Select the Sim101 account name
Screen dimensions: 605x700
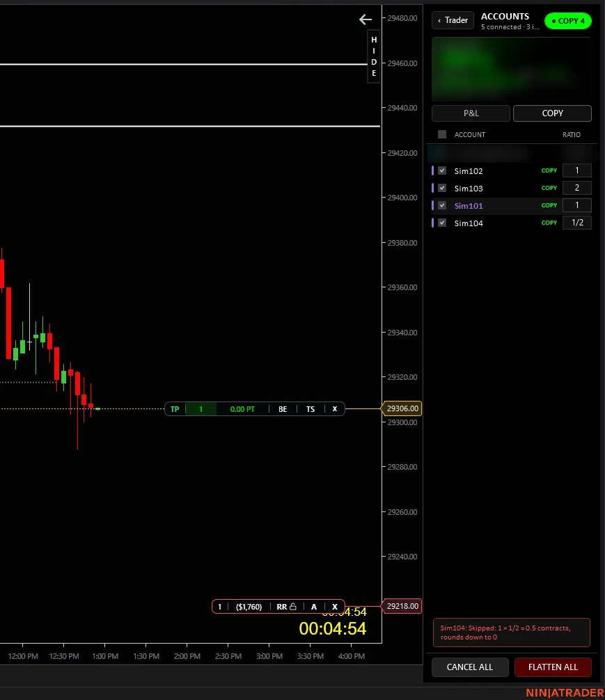click(x=469, y=206)
